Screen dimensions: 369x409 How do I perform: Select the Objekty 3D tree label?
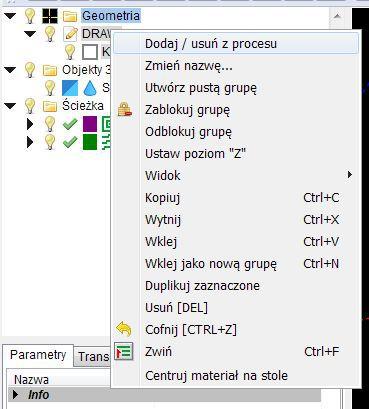86,70
